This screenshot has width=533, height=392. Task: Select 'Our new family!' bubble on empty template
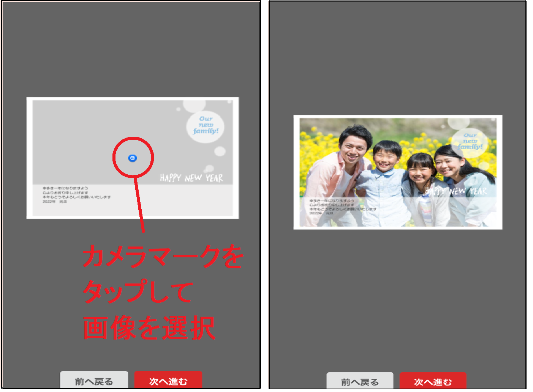click(206, 126)
